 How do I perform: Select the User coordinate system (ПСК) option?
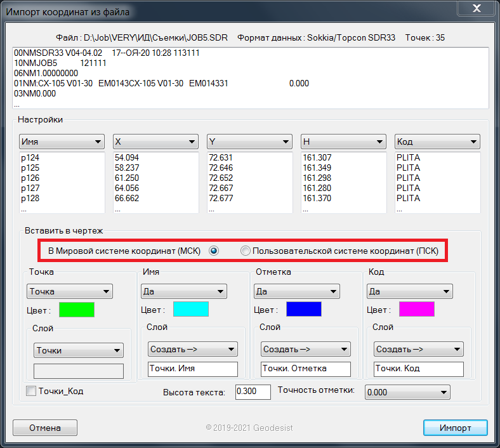pos(246,251)
